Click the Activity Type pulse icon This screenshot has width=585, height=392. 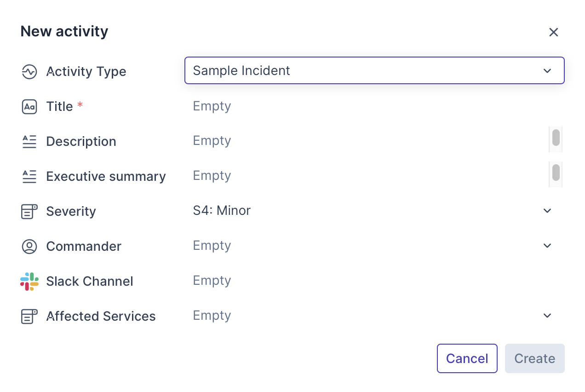click(x=29, y=72)
